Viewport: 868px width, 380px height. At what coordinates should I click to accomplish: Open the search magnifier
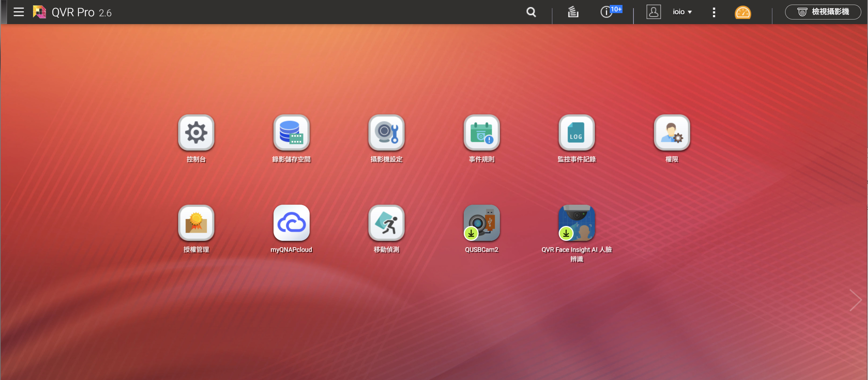(531, 12)
